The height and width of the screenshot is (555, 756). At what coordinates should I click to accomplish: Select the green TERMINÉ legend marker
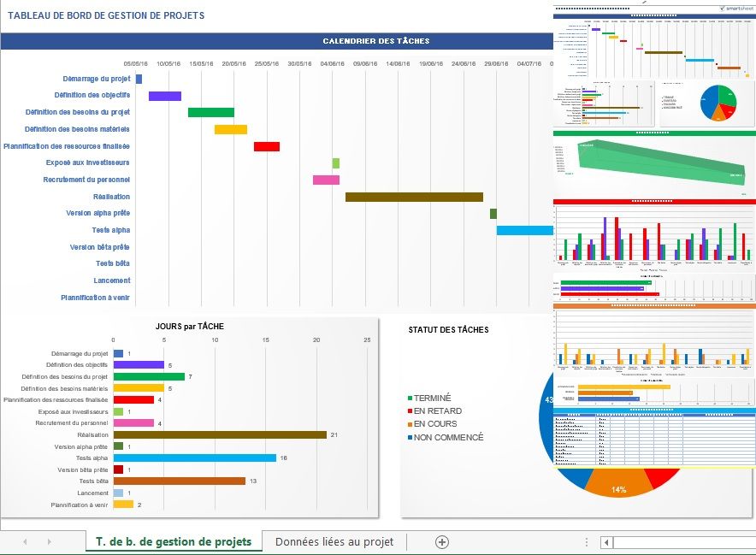coord(410,398)
